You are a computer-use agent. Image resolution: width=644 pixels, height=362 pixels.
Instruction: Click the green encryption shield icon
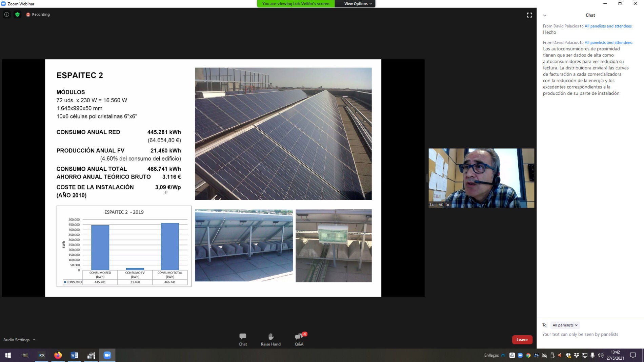(x=17, y=15)
